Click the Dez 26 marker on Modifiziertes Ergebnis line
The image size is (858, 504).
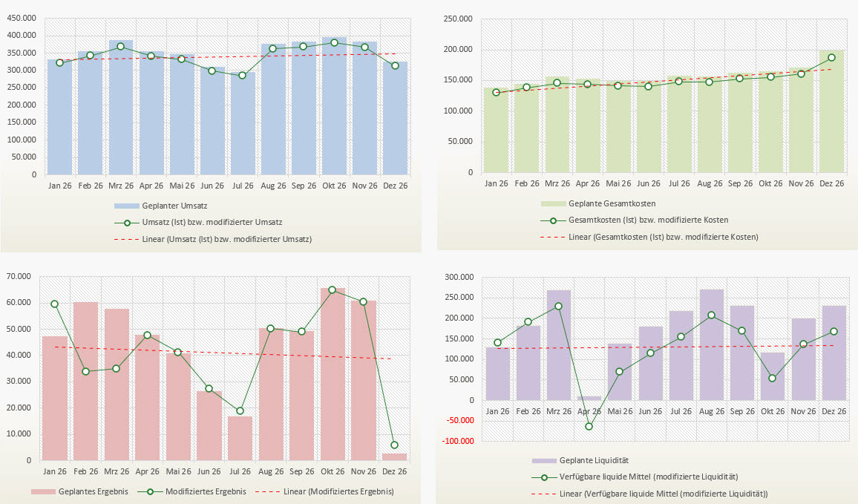(x=394, y=445)
